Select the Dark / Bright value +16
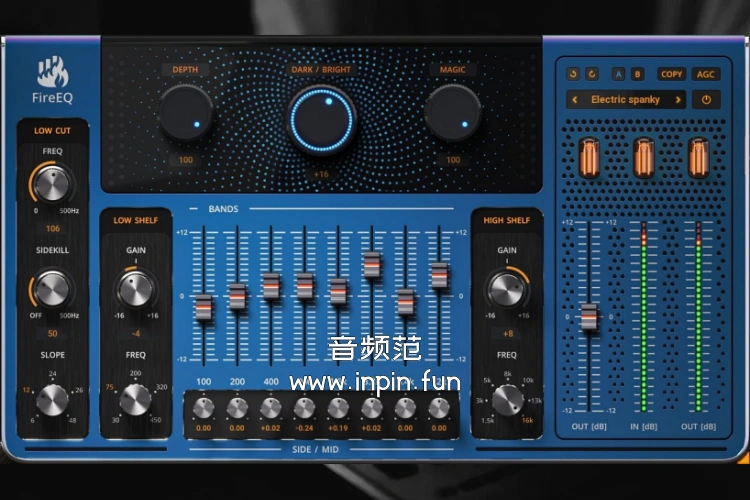 coord(321,174)
